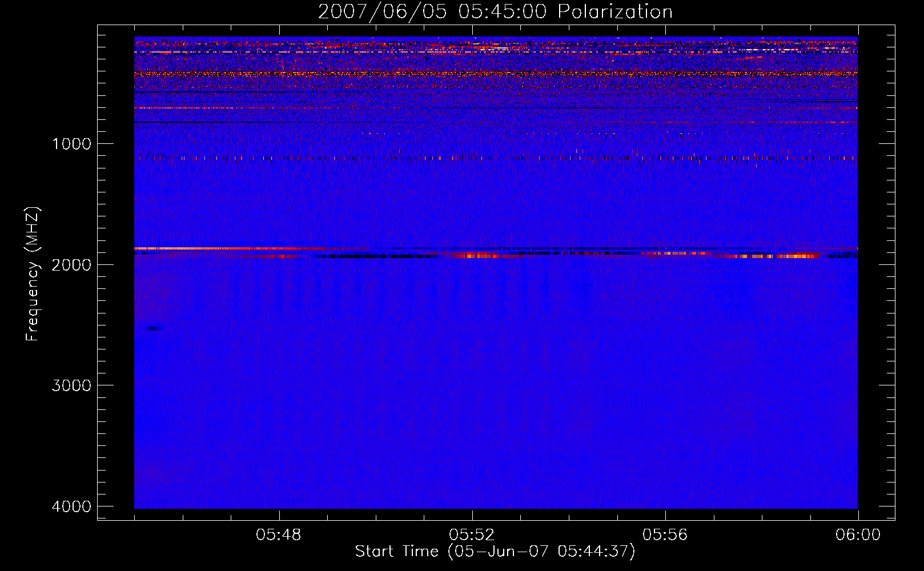Click the small dark blip near 2500 MHz
Image resolution: width=924 pixels, height=571 pixels.
point(154,328)
